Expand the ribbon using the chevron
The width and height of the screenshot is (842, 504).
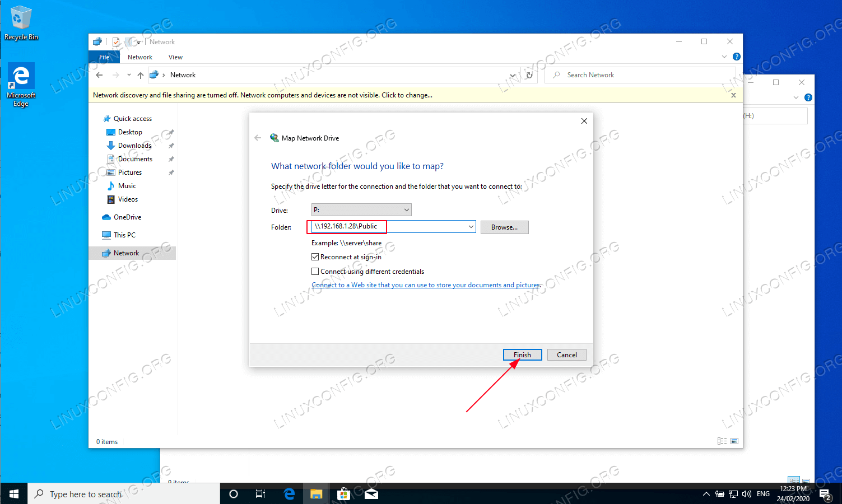[x=724, y=57]
